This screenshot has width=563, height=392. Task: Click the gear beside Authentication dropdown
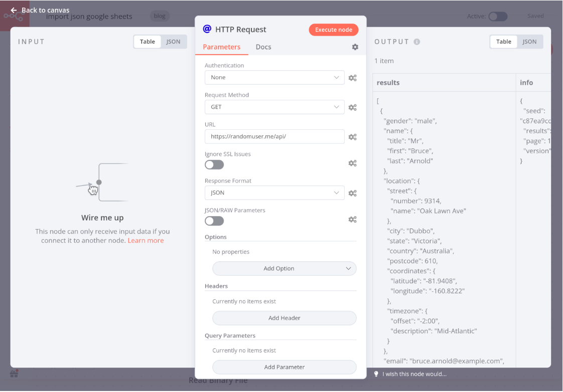(x=352, y=78)
